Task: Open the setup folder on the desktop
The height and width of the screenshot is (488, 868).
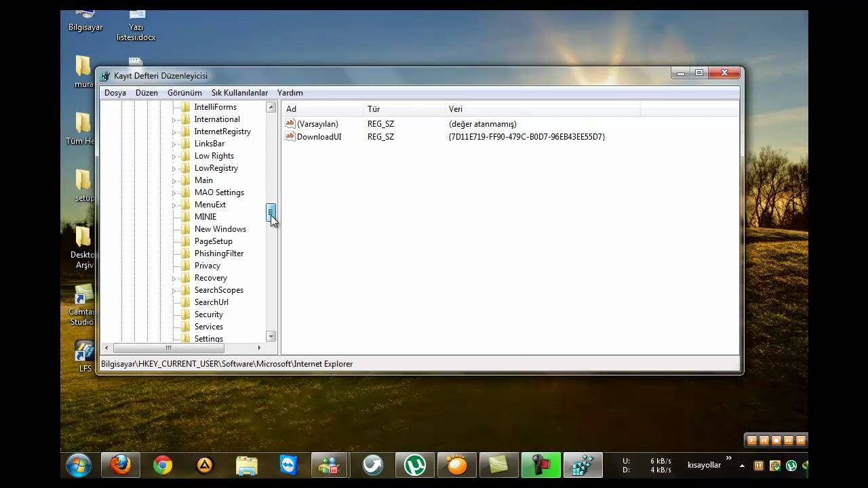Action: 84,186
